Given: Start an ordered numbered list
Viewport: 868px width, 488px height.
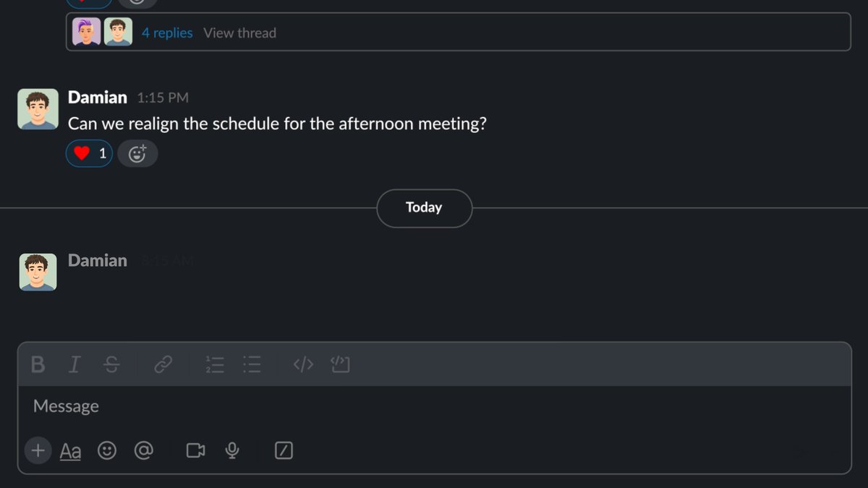Looking at the screenshot, I should point(215,365).
